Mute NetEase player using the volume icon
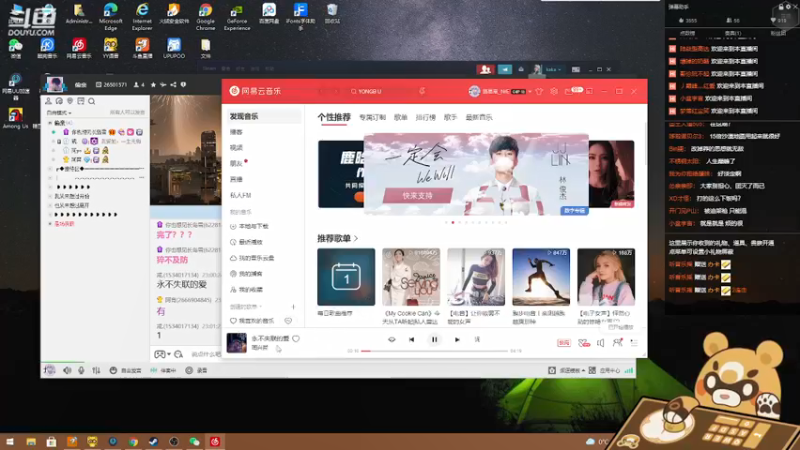800x450 pixels. tap(601, 343)
